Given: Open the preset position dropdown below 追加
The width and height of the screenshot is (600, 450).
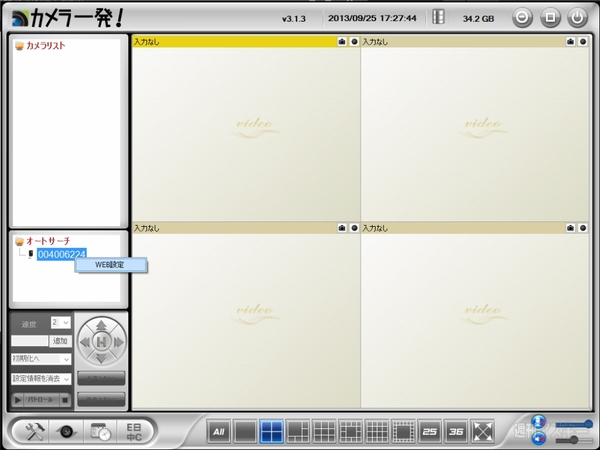Looking at the screenshot, I should click(41, 359).
